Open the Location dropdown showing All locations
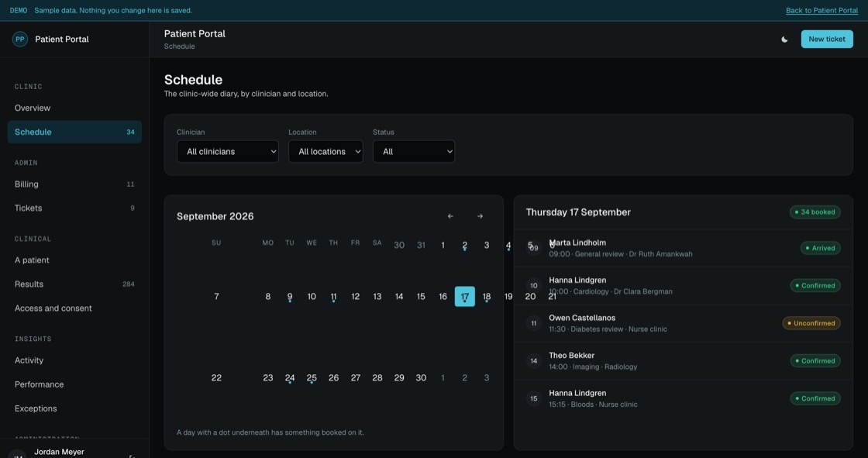 pyautogui.click(x=325, y=152)
